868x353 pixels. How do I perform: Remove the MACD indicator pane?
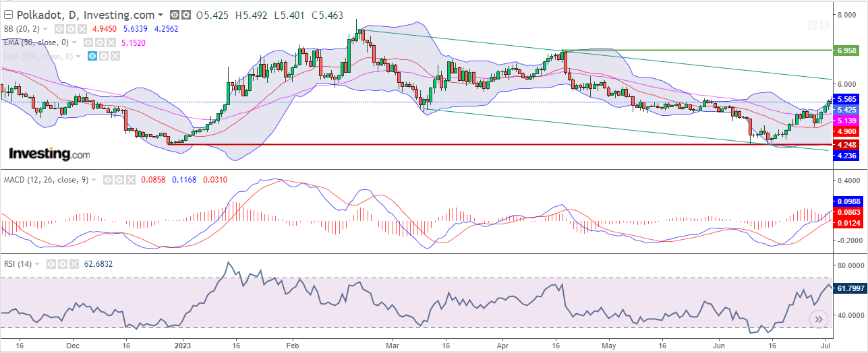point(130,180)
